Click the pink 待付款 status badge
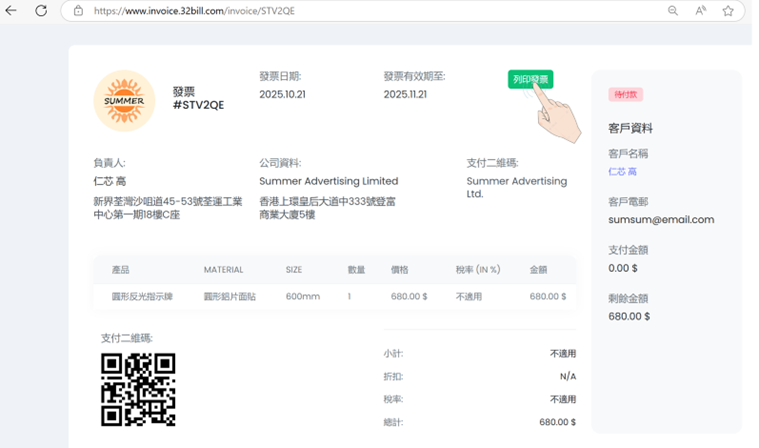This screenshot has height=448, width=759. [625, 95]
